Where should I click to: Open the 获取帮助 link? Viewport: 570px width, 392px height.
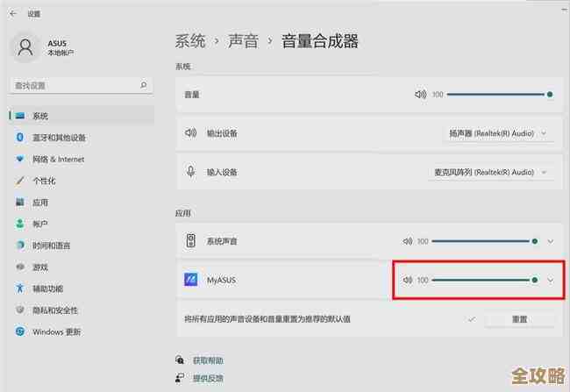[x=209, y=360]
